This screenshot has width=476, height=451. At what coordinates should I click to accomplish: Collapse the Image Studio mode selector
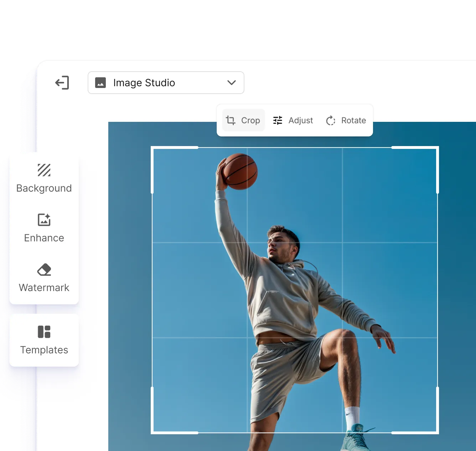point(231,83)
